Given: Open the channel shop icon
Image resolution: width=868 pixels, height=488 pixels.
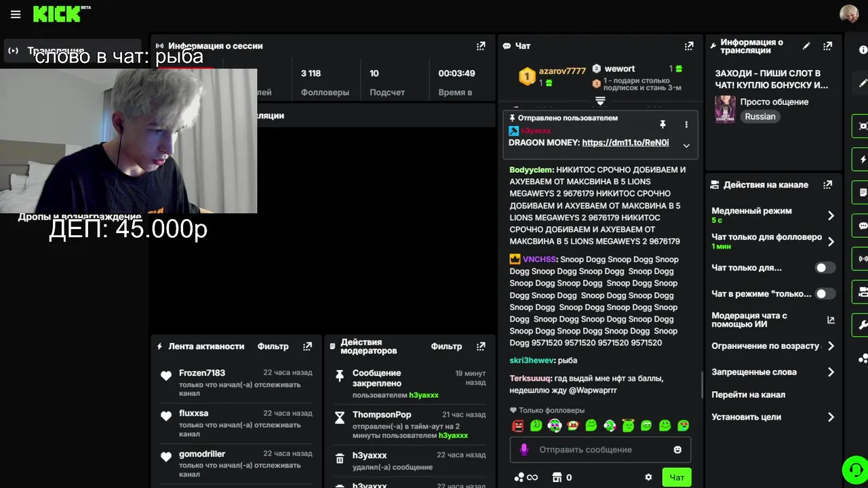Looking at the screenshot, I should 557,477.
